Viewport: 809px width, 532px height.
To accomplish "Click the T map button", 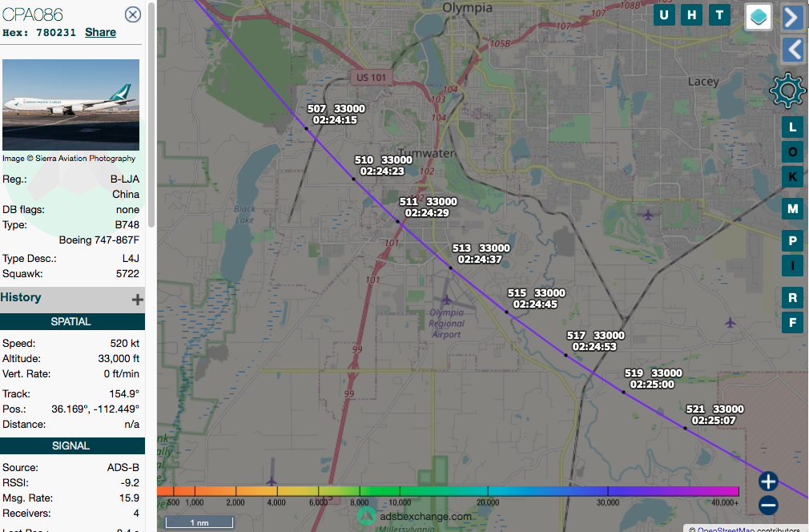I will pyautogui.click(x=719, y=15).
